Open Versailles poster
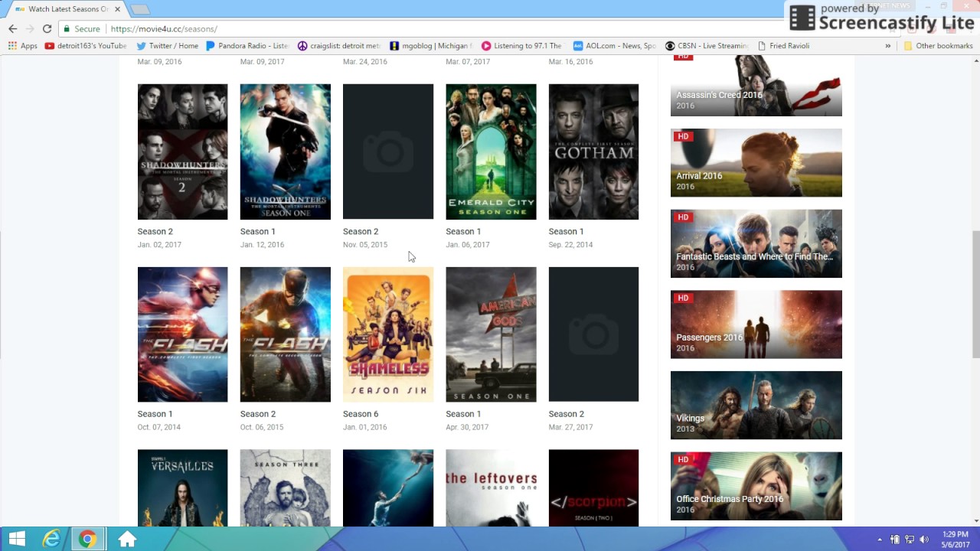The image size is (980, 551). pyautogui.click(x=182, y=488)
